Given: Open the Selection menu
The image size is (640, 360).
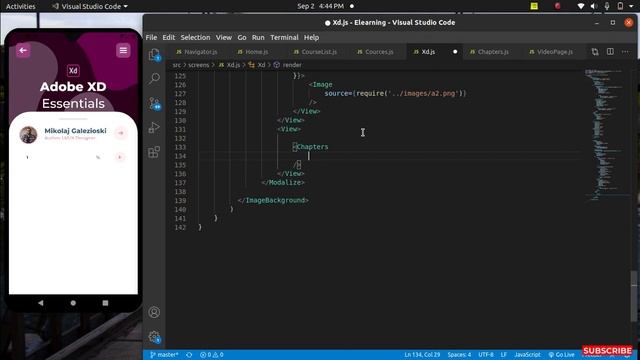Looking at the screenshot, I should (195, 37).
